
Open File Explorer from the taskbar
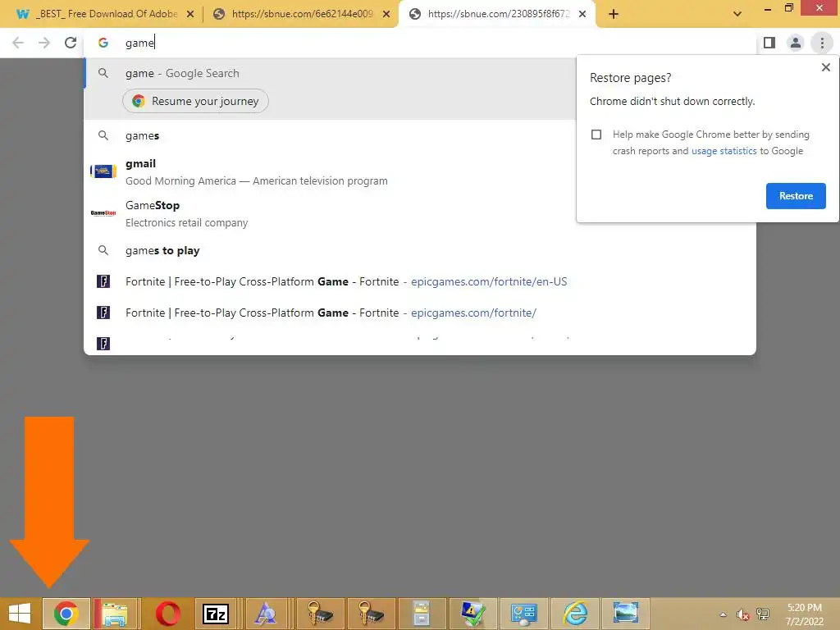pos(116,614)
